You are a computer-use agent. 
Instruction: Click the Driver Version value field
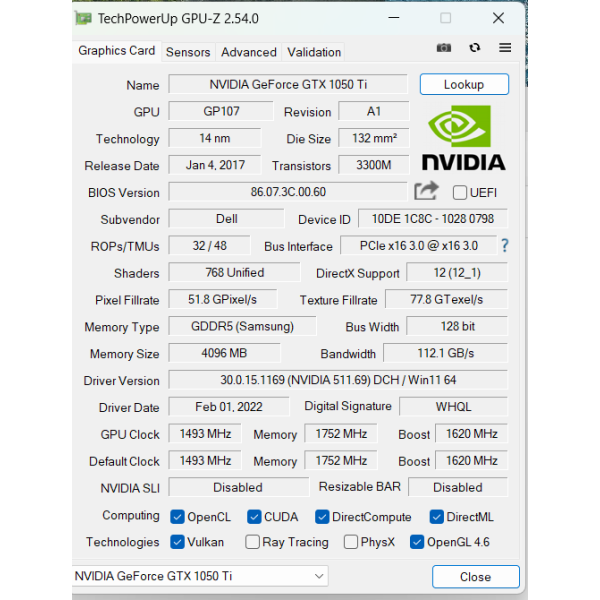338,380
